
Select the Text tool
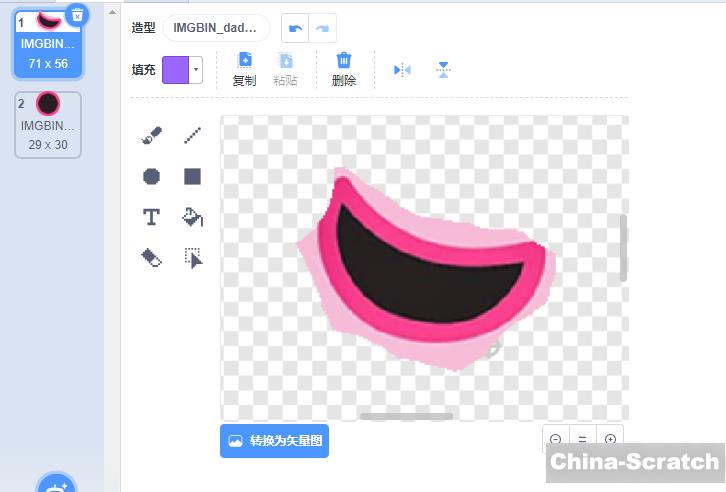coord(151,217)
